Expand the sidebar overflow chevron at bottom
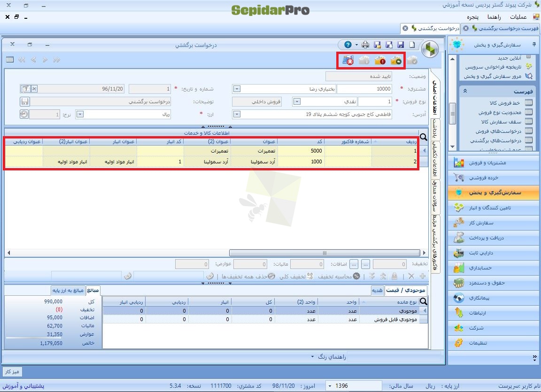541x392 pixels. [x=534, y=357]
